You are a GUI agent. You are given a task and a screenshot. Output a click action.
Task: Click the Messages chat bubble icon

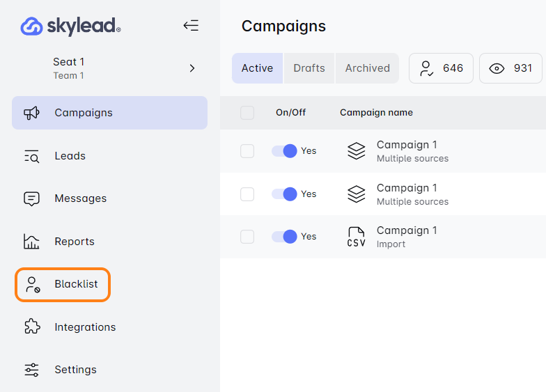coord(32,198)
